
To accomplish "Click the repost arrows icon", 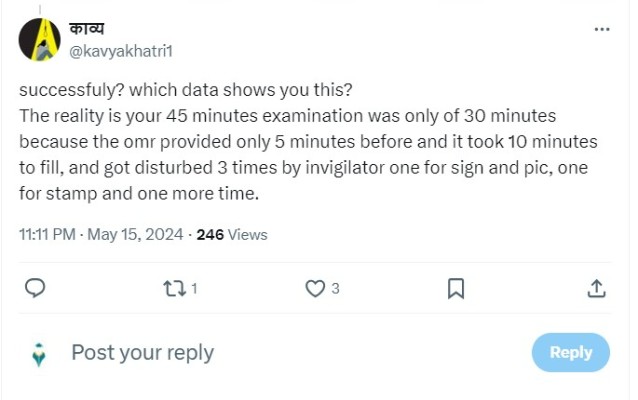I will point(174,289).
